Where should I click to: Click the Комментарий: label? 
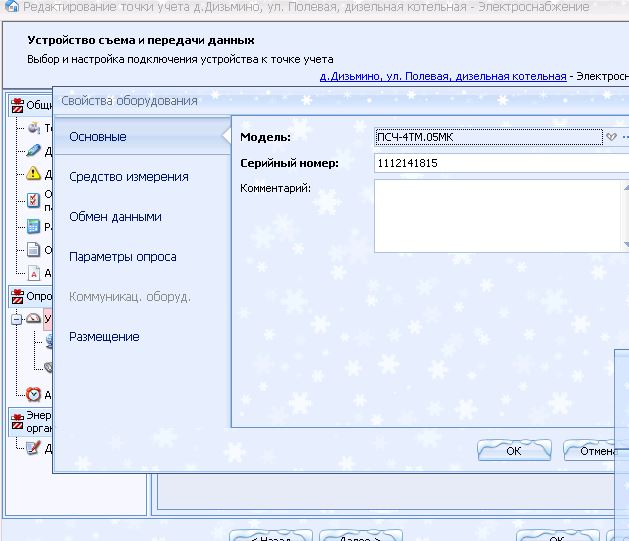275,188
